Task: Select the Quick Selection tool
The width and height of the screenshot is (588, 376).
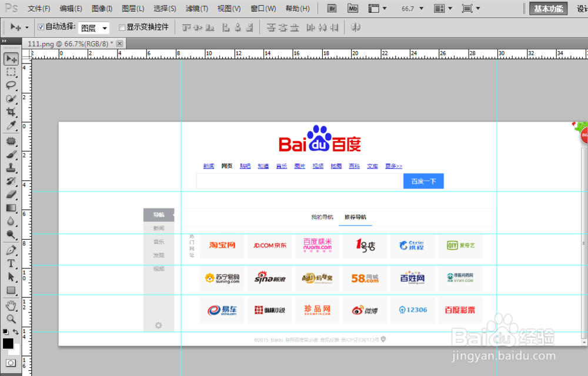Action: pyautogui.click(x=11, y=99)
